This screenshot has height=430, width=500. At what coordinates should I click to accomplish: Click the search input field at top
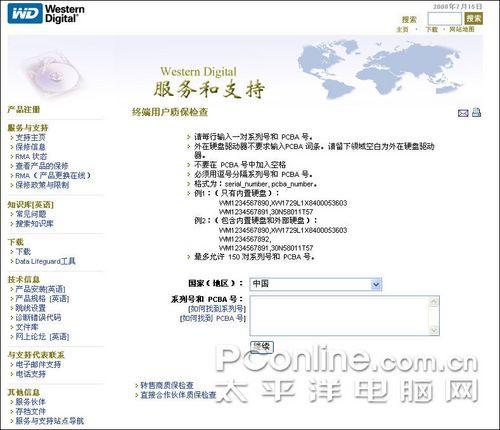[445, 19]
